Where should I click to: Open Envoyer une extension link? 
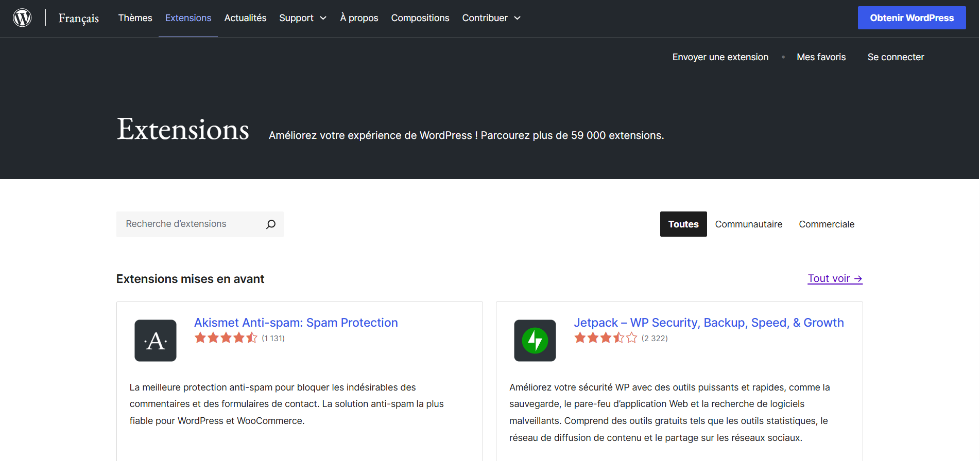coord(720,57)
